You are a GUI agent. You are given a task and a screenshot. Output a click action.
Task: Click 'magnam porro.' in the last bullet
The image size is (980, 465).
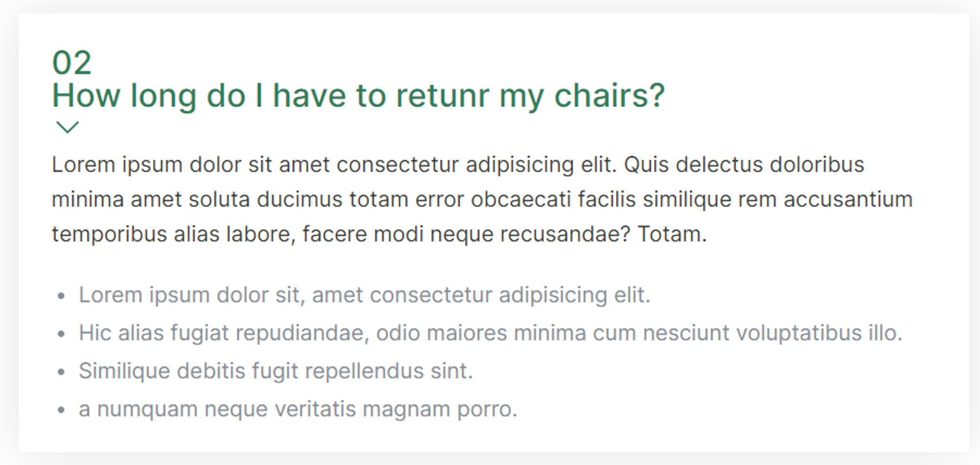440,409
